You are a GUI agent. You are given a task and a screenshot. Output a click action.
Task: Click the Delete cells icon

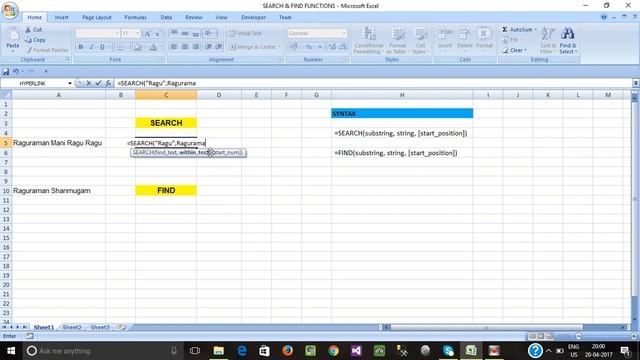[464, 38]
